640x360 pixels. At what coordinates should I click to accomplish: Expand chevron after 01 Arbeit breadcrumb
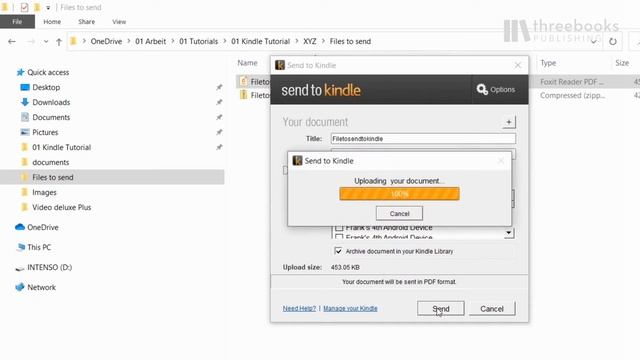pos(173,41)
